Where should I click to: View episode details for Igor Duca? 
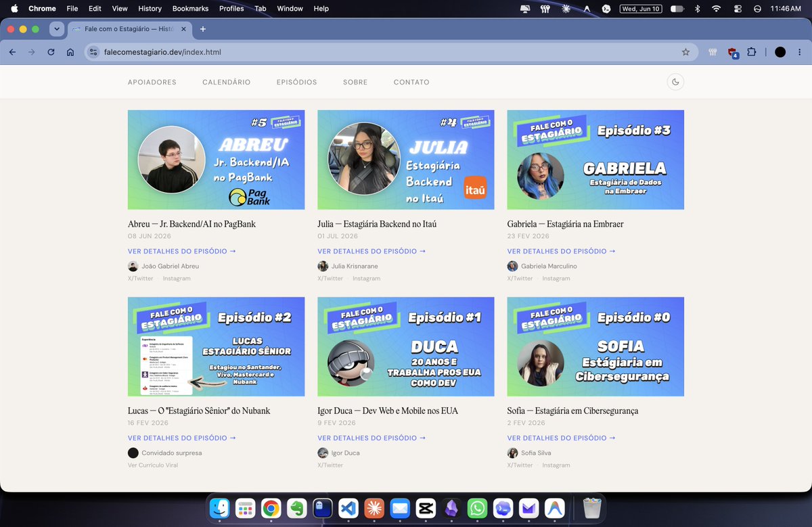click(371, 438)
